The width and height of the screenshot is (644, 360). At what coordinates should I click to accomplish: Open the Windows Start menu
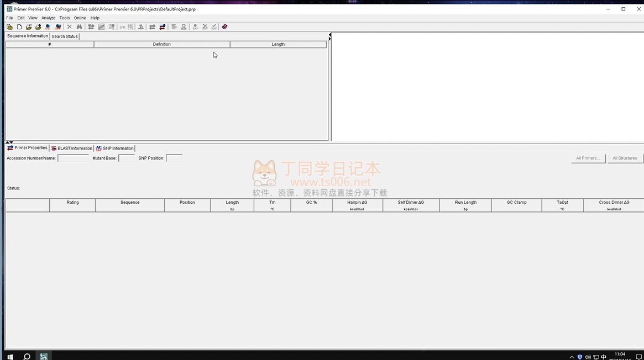[10, 356]
